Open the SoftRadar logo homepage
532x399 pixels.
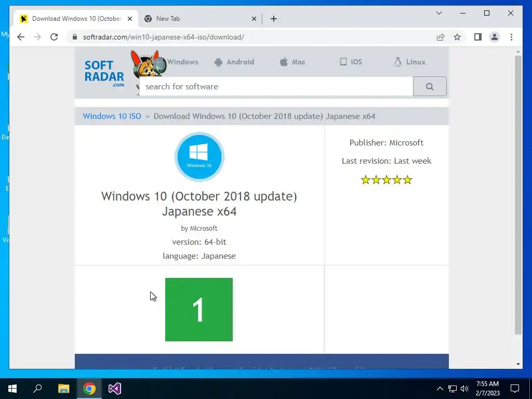coord(104,73)
